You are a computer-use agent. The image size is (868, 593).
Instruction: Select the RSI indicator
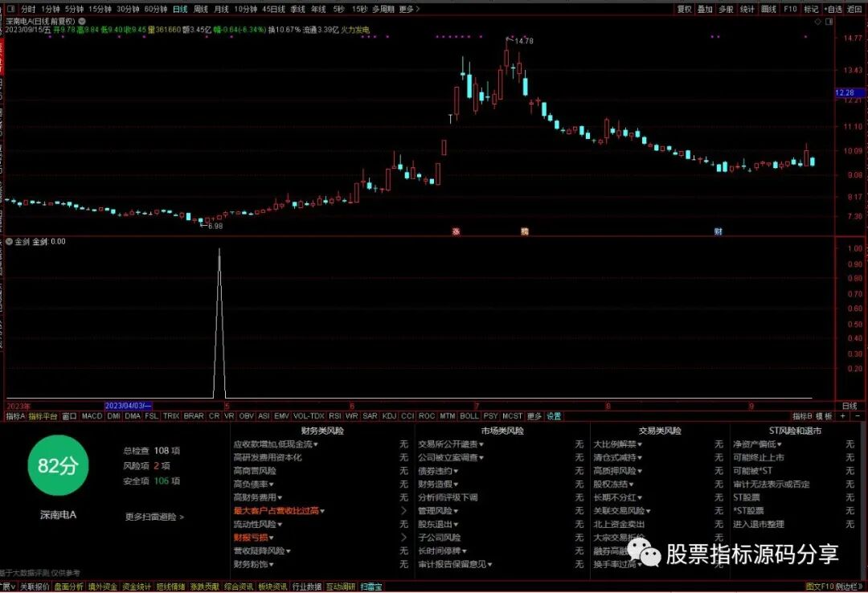(335, 415)
